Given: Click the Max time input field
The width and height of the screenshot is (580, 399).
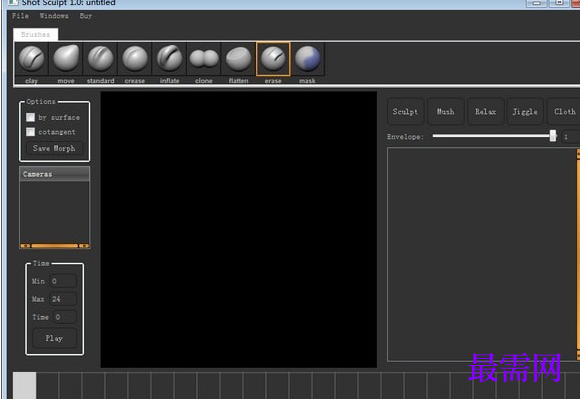Looking at the screenshot, I should point(63,299).
